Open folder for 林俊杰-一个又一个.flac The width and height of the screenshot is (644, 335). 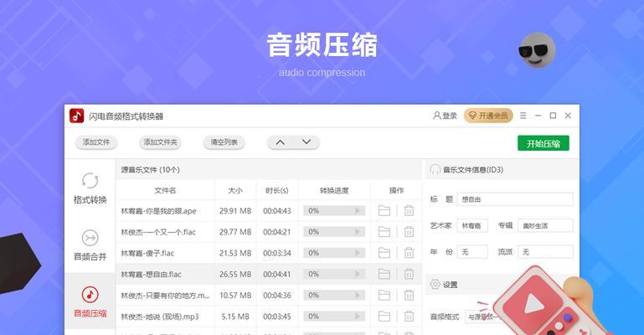pos(384,232)
